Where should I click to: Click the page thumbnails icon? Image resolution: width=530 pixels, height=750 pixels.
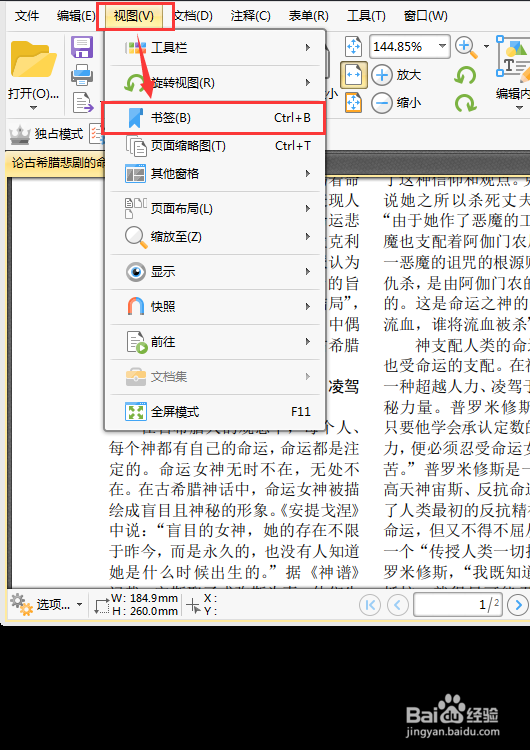click(x=136, y=146)
